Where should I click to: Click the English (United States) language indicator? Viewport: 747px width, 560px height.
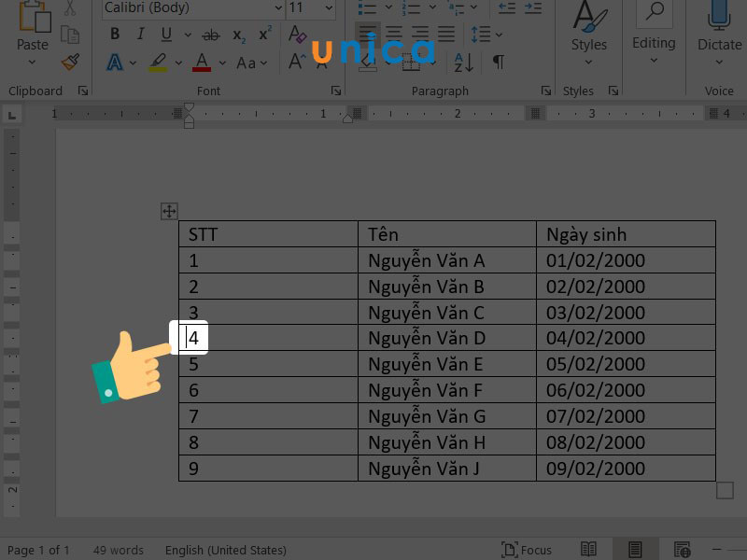click(226, 550)
